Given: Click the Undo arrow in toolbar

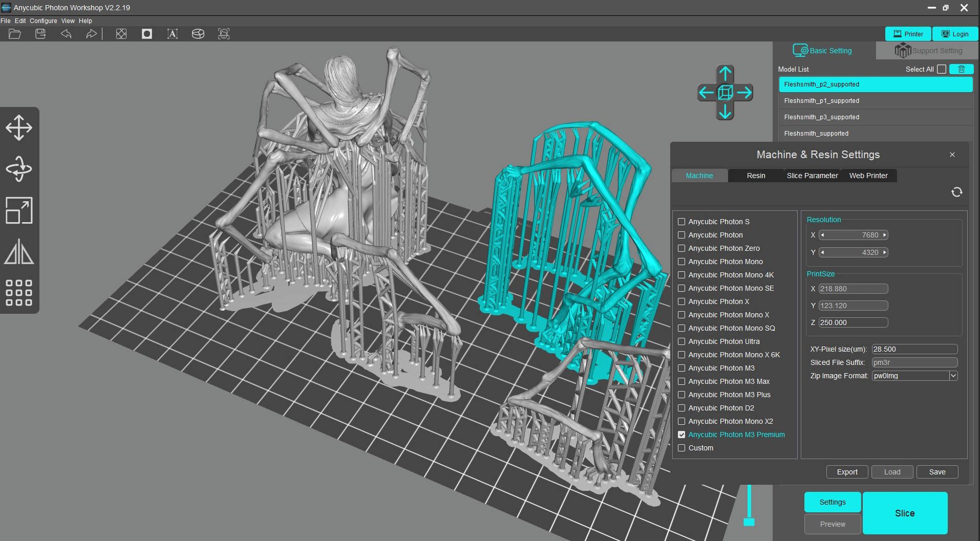Looking at the screenshot, I should (66, 34).
